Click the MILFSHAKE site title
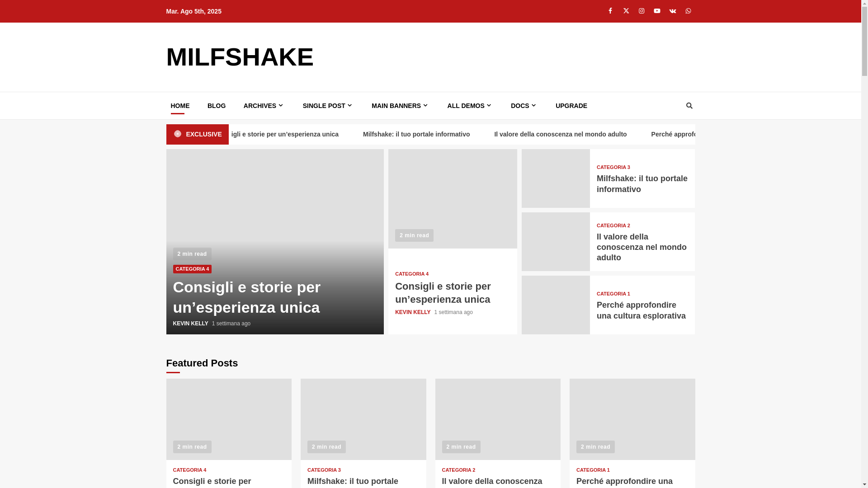 (240, 57)
